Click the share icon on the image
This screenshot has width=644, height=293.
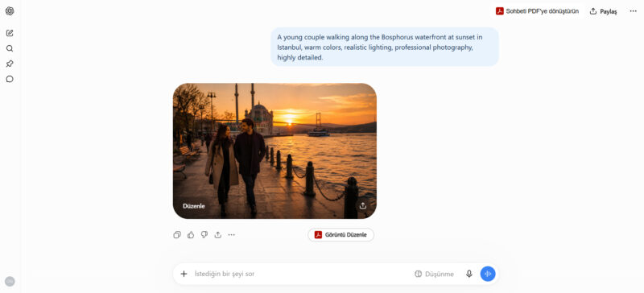coord(363,206)
